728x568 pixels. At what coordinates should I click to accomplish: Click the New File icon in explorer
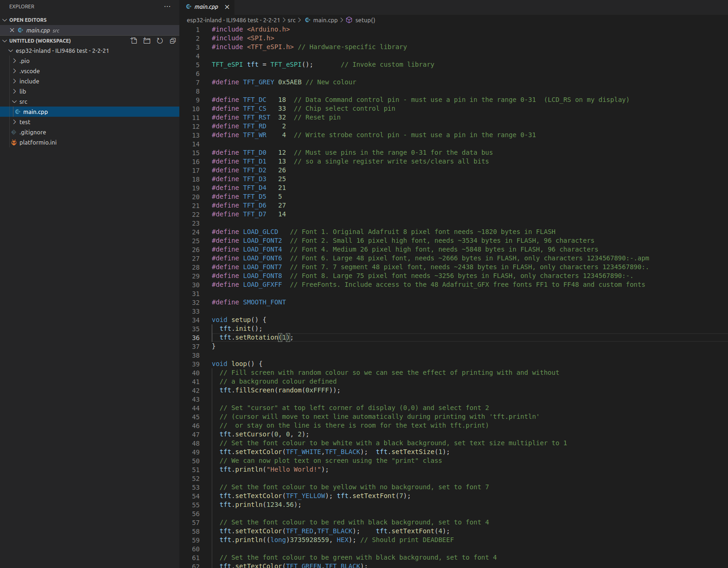134,41
